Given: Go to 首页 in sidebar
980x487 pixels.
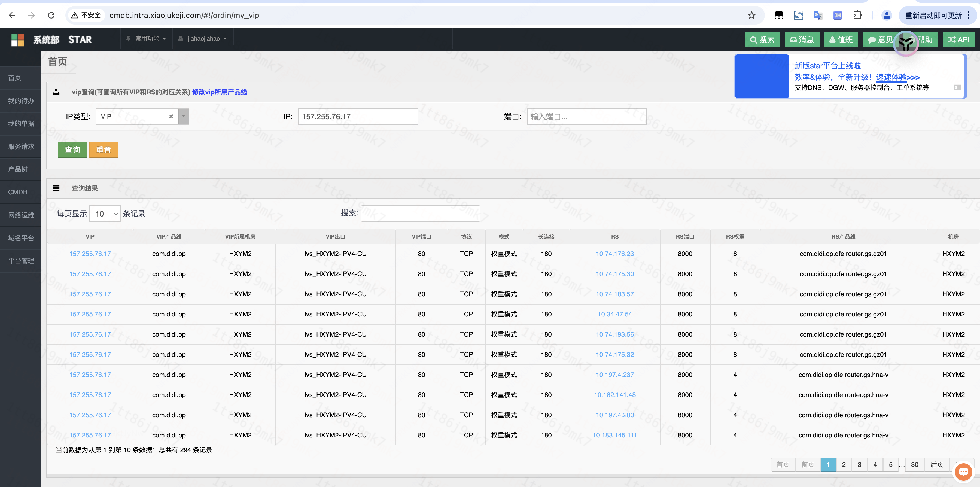Looking at the screenshot, I should (x=20, y=78).
